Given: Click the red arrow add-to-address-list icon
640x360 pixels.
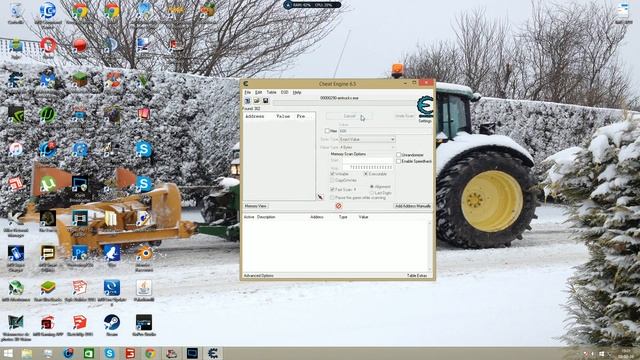Looking at the screenshot, I should pyautogui.click(x=320, y=197).
